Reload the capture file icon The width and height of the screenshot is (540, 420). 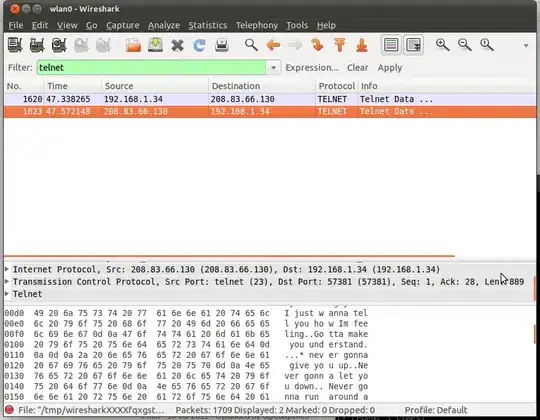coord(199,45)
